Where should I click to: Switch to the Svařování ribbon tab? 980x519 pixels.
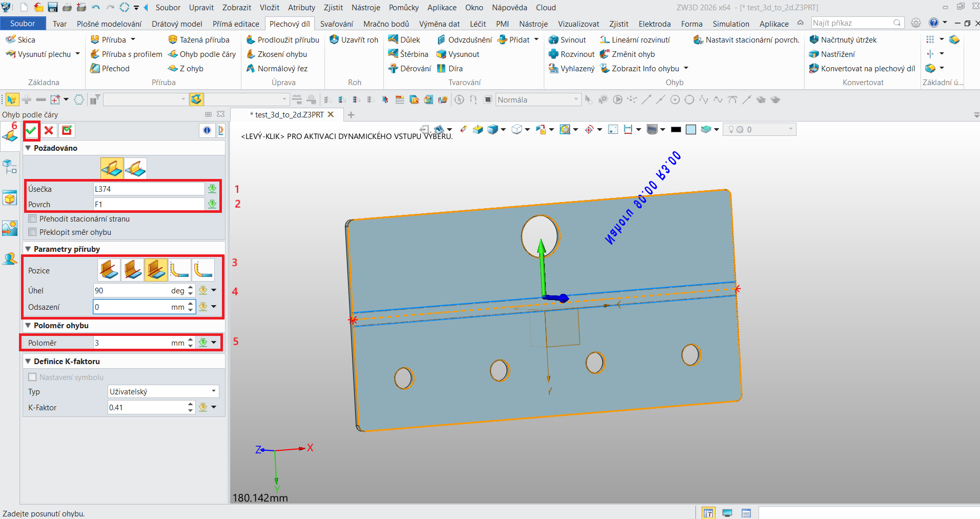(x=337, y=24)
